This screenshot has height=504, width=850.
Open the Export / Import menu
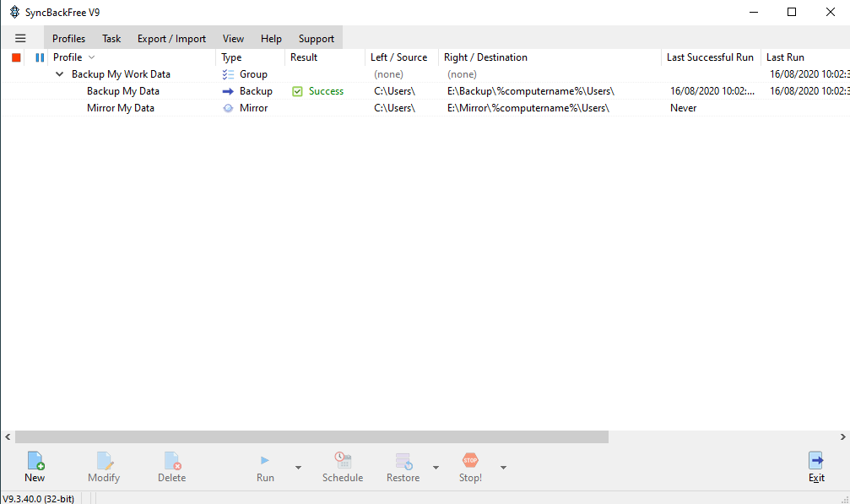point(171,39)
